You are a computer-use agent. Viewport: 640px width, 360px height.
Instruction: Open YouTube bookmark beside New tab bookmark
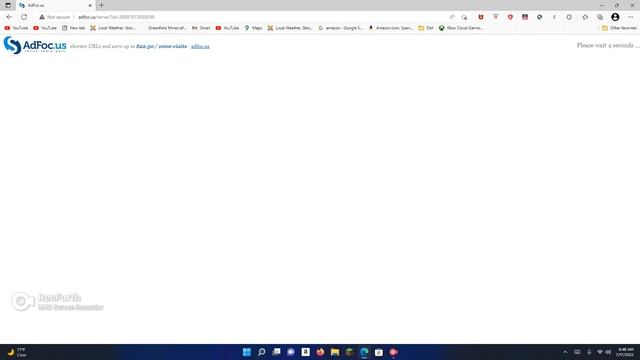pyautogui.click(x=45, y=28)
